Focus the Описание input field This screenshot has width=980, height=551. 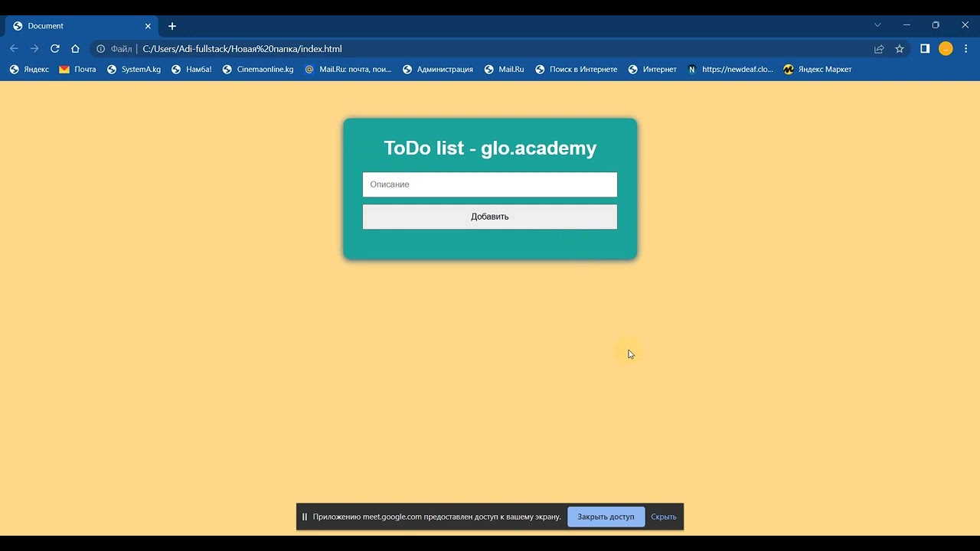pos(490,184)
